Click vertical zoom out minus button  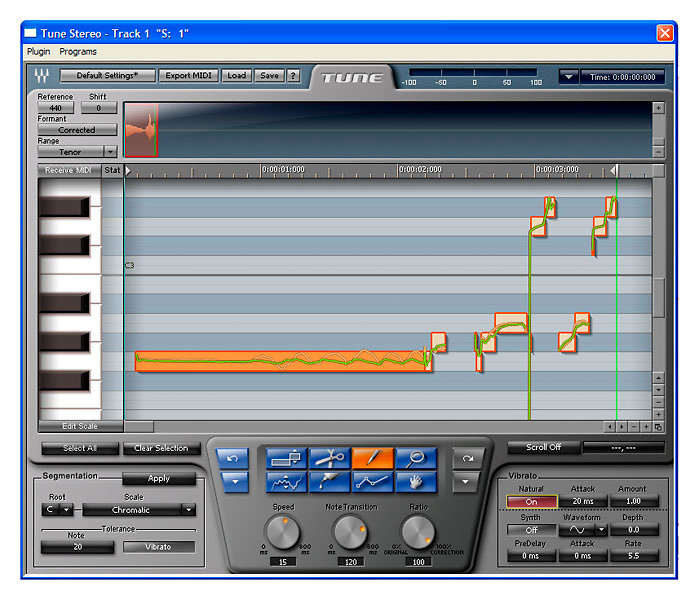click(658, 402)
